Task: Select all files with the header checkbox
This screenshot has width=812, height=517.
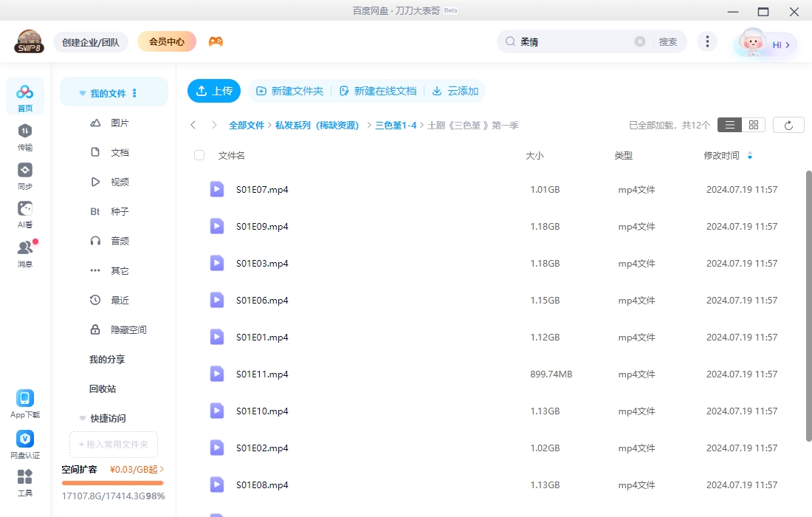Action: tap(198, 155)
